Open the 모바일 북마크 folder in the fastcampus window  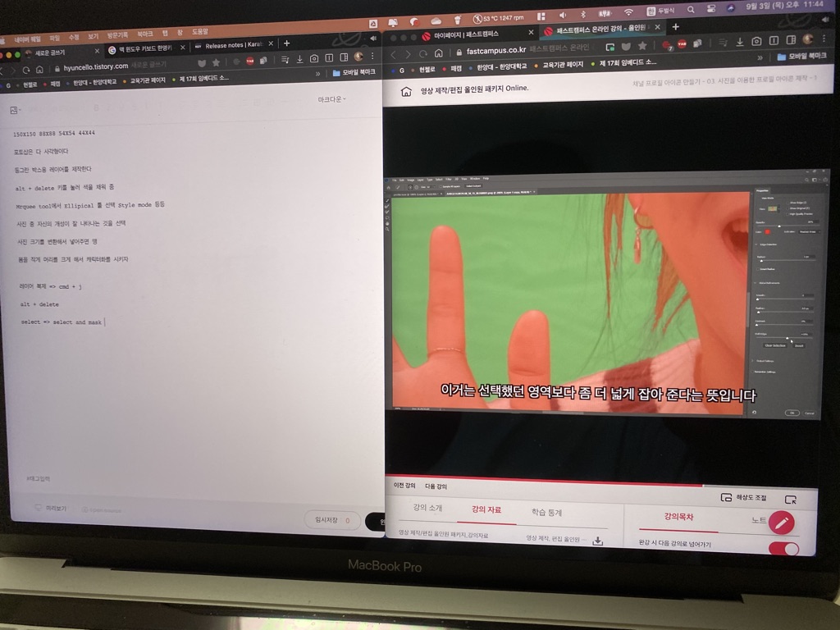(801, 56)
